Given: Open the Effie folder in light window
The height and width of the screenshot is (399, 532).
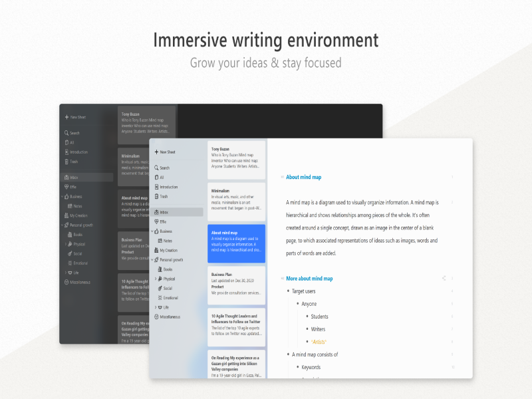Looking at the screenshot, I should click(160, 221).
